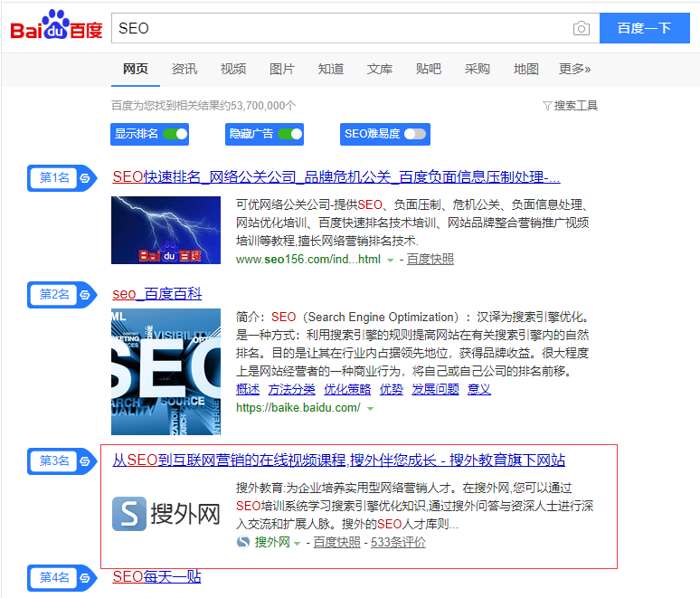
Task: Open the 优势 sub-link
Action: point(391,389)
